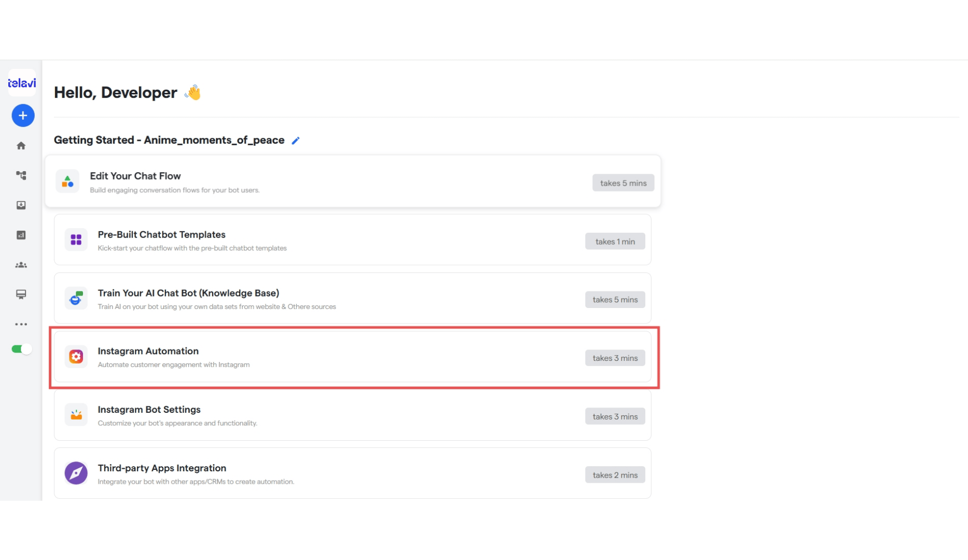
Task: Click 'takes 1 min' badge on Pre-Built Templates
Action: tap(615, 242)
